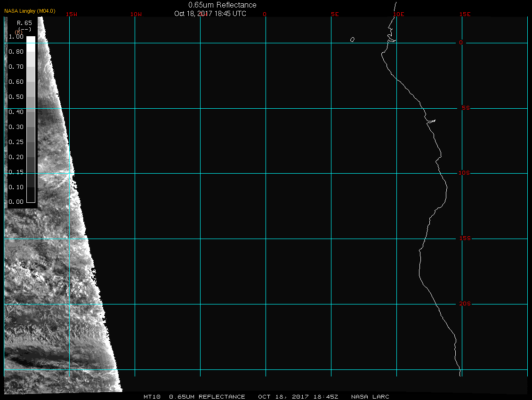532x400 pixels.
Task: Click the 10W longitude label
Action: [136, 14]
